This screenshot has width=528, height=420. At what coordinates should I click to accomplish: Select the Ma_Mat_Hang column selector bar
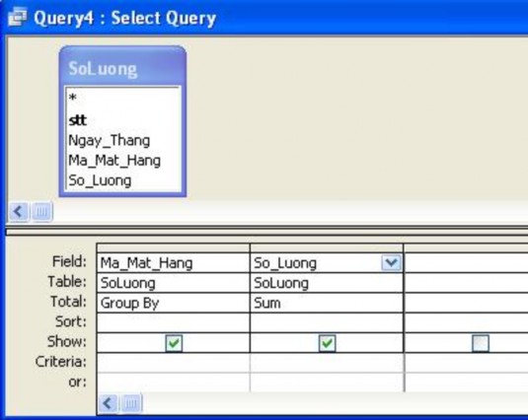(173, 248)
